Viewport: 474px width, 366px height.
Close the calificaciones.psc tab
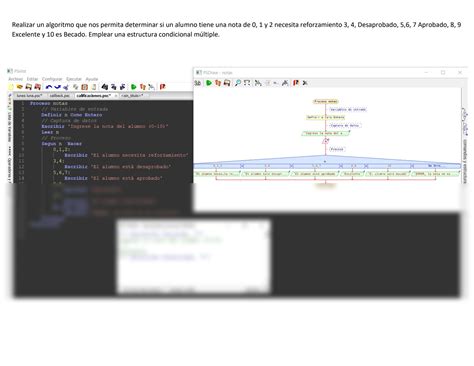(x=116, y=96)
